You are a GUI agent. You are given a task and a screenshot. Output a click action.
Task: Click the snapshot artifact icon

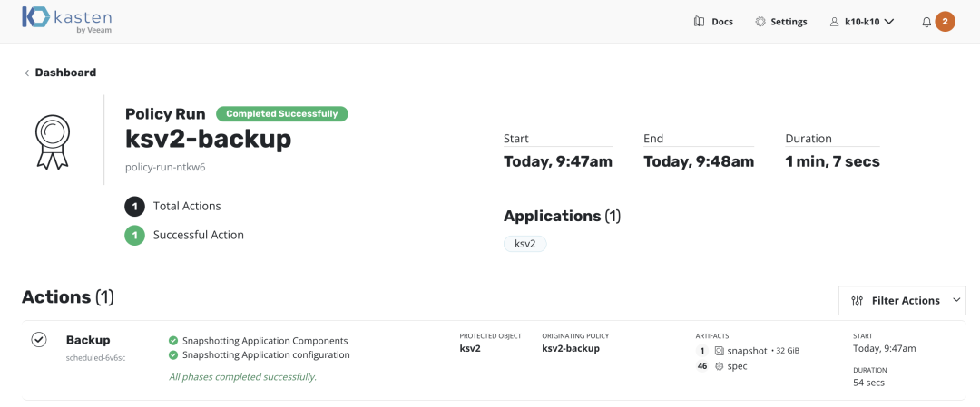point(720,351)
